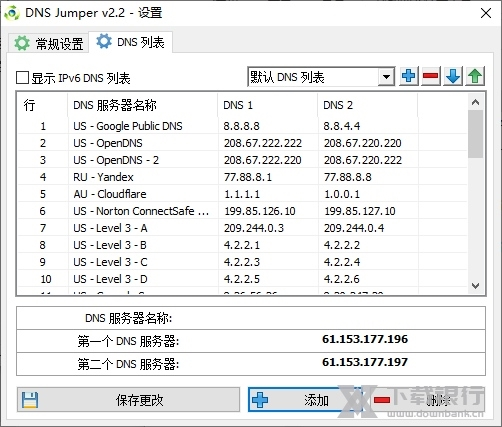
Task: Click the 4.2.2.5 cell
Action: tap(242, 279)
